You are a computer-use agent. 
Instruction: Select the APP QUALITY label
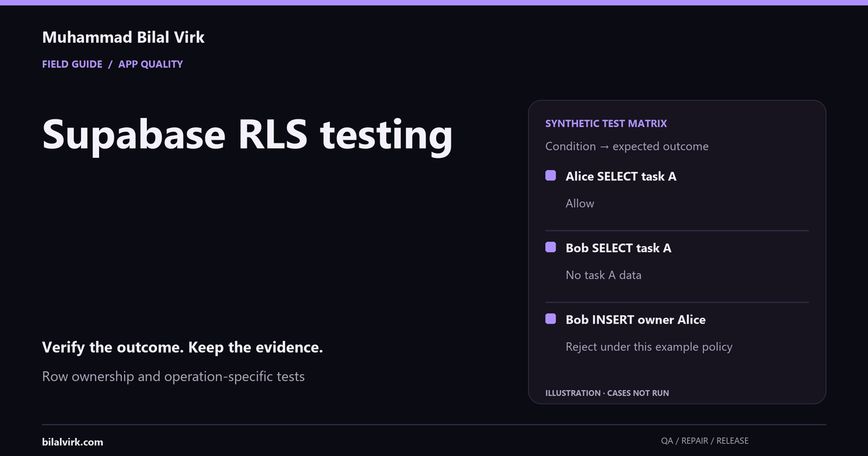coord(150,64)
